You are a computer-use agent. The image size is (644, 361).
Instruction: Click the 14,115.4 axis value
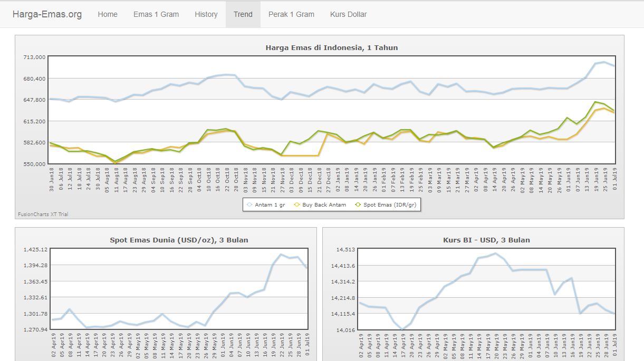[x=343, y=314]
